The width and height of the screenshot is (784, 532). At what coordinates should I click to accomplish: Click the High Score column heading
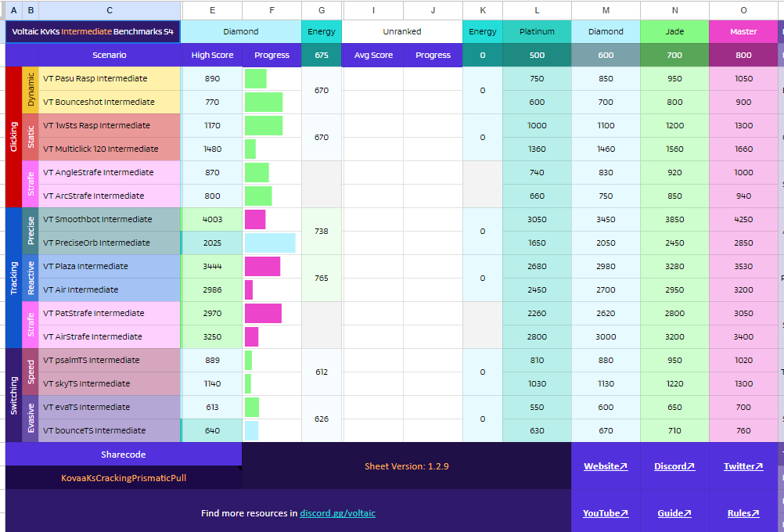click(x=212, y=55)
